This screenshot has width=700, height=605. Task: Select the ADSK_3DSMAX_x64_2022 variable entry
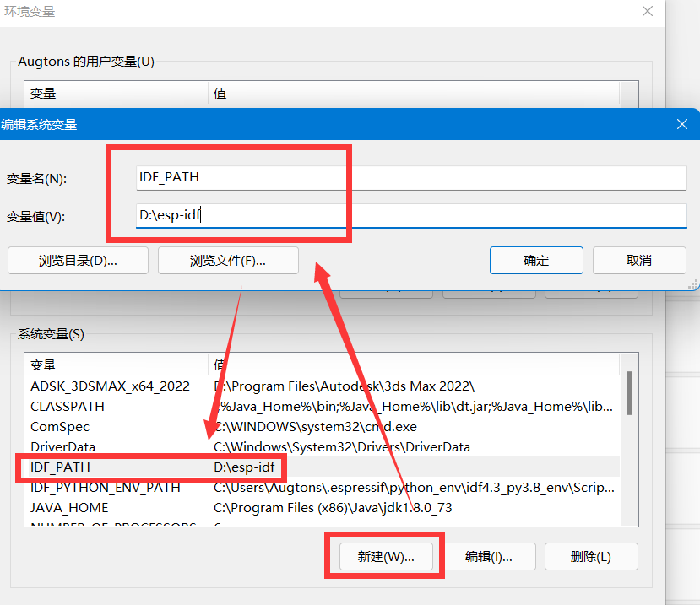click(x=127, y=386)
